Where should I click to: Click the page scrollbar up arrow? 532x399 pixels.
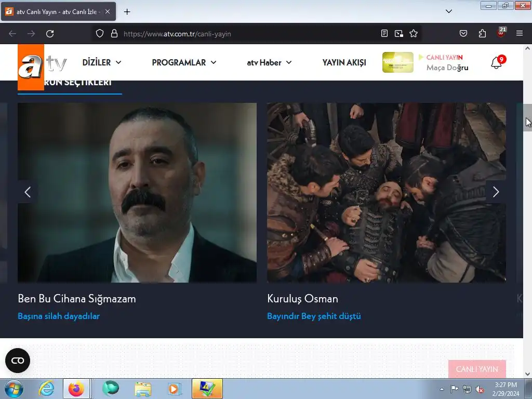click(527, 48)
